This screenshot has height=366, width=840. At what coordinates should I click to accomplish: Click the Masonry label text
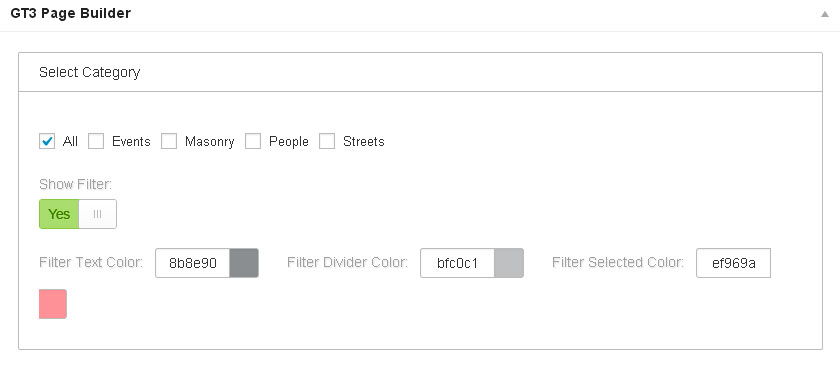tap(209, 142)
